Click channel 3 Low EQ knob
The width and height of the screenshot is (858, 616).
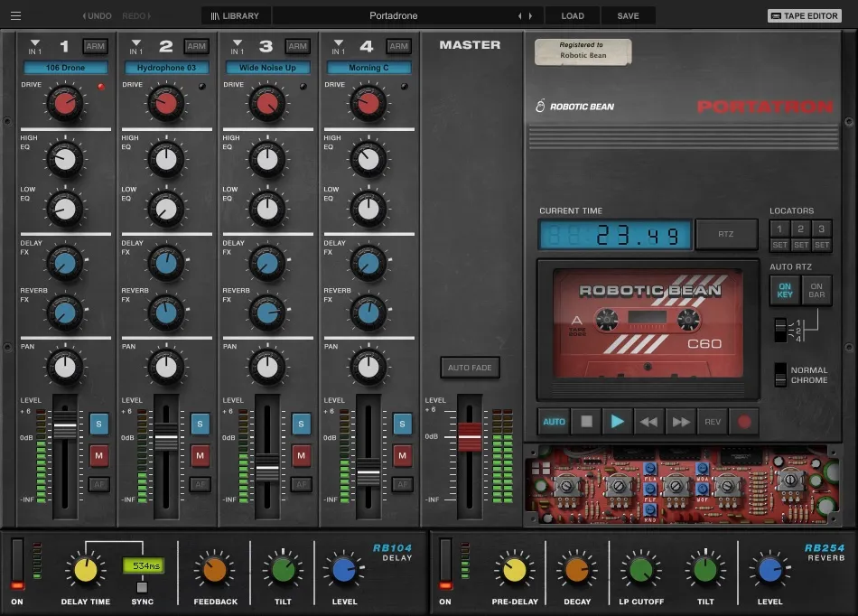(x=267, y=209)
